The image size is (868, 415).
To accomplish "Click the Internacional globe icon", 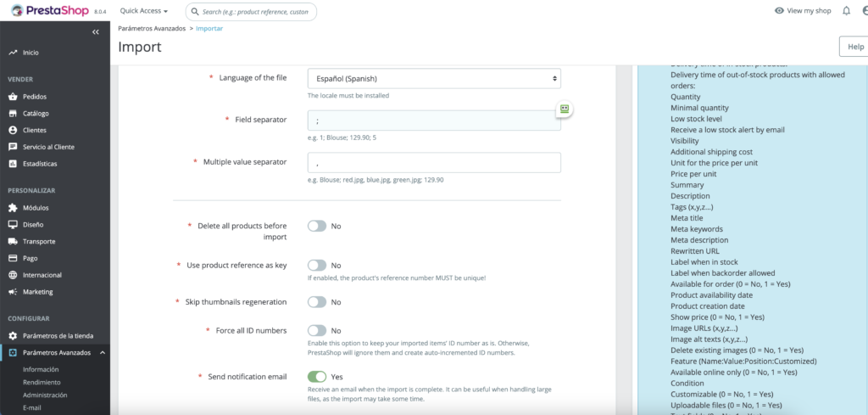I will [x=13, y=275].
